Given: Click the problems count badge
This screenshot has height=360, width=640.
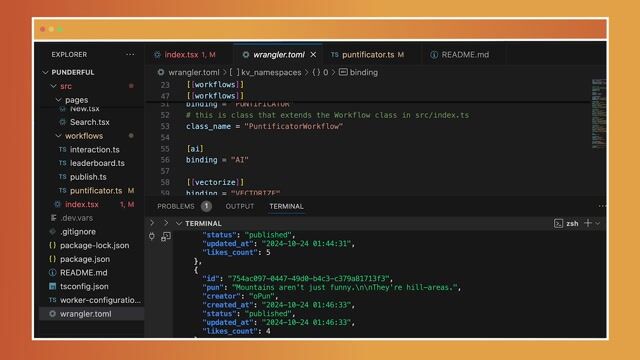Looking at the screenshot, I should [206, 207].
